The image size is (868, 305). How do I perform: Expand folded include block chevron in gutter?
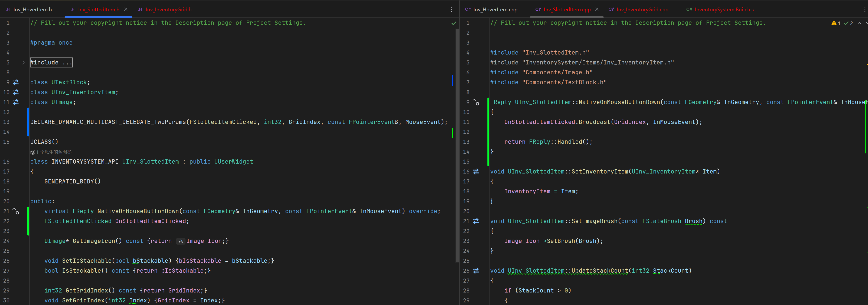(x=23, y=63)
